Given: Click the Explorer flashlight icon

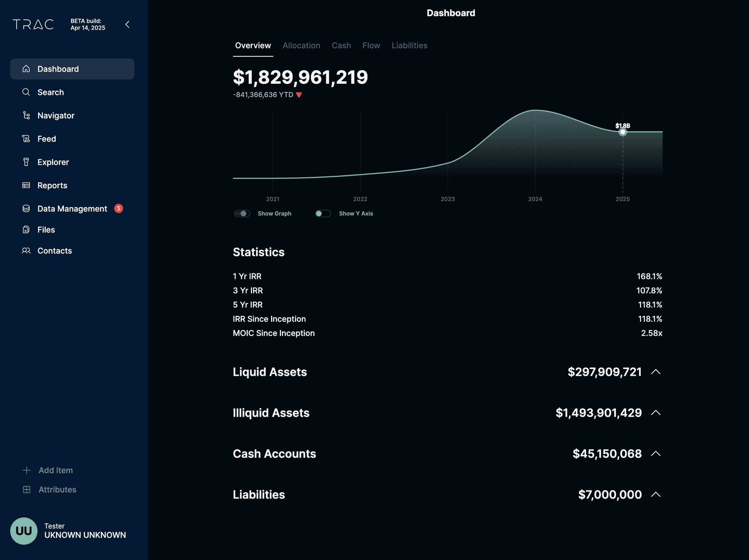Looking at the screenshot, I should (26, 162).
